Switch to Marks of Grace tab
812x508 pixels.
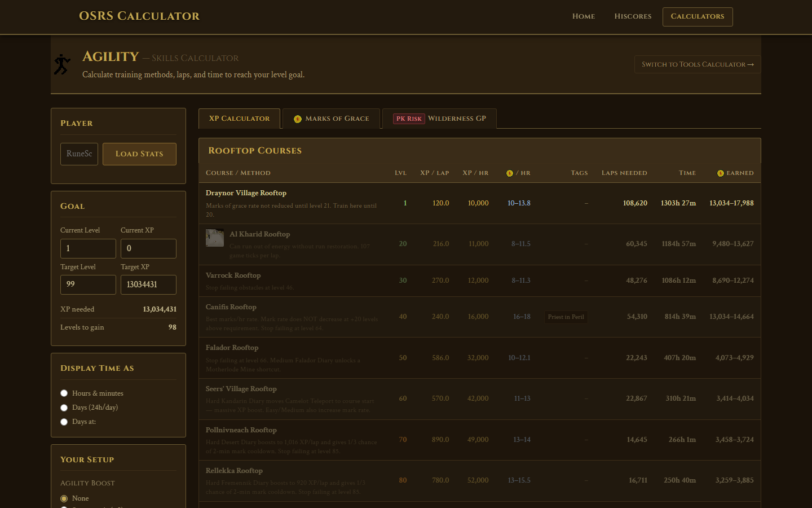(331, 119)
